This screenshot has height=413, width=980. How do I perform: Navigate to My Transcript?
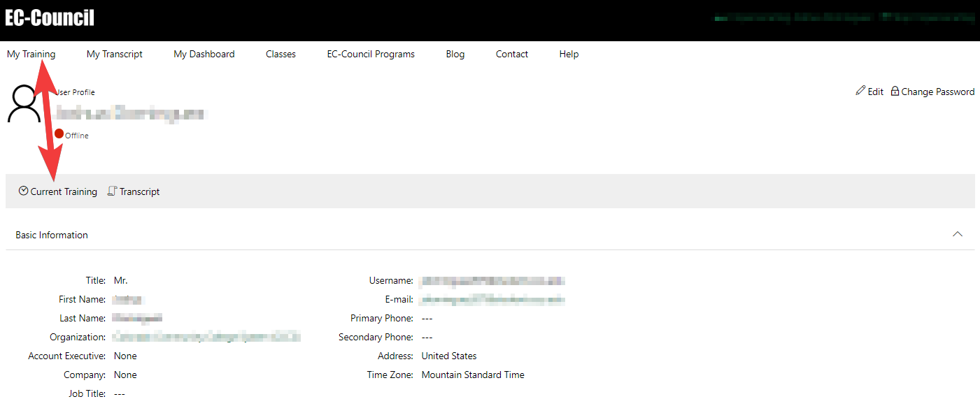(114, 54)
